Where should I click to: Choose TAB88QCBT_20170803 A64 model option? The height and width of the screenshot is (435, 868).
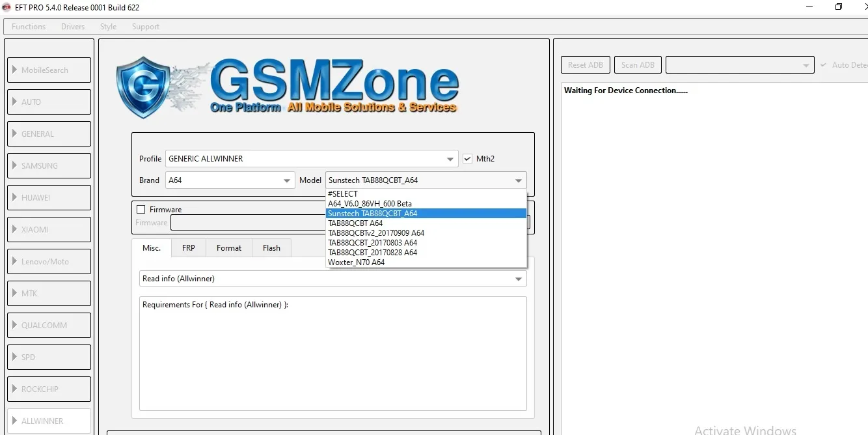372,243
